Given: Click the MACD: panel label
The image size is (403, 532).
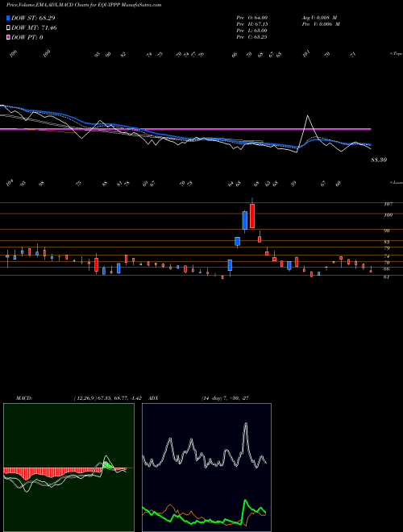Looking at the screenshot, I should [23, 398].
